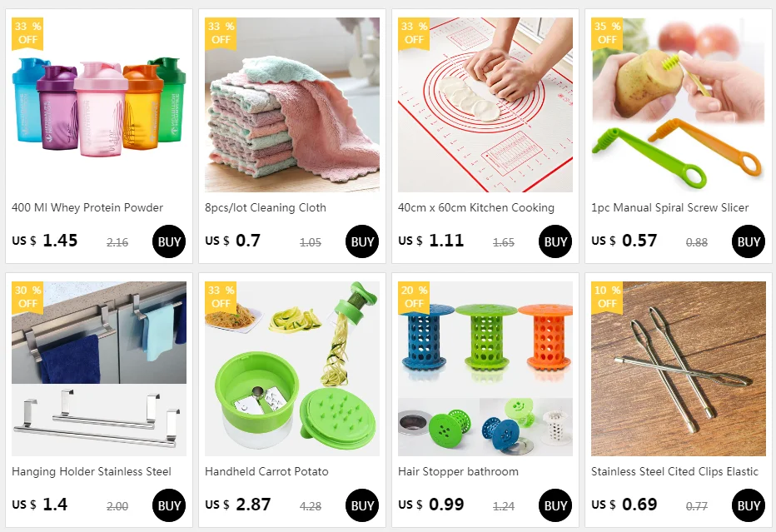Image resolution: width=776 pixels, height=532 pixels.
Task: Open the towel bar holder image
Action: 99,369
